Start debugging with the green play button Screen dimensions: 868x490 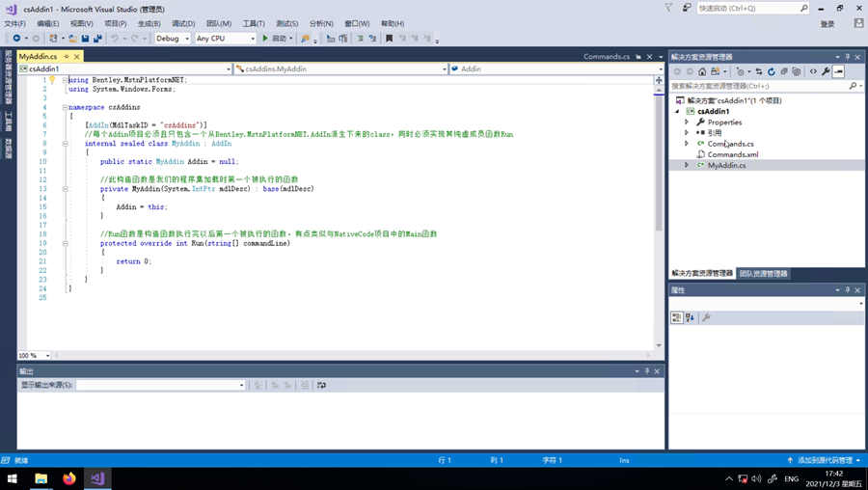point(265,39)
